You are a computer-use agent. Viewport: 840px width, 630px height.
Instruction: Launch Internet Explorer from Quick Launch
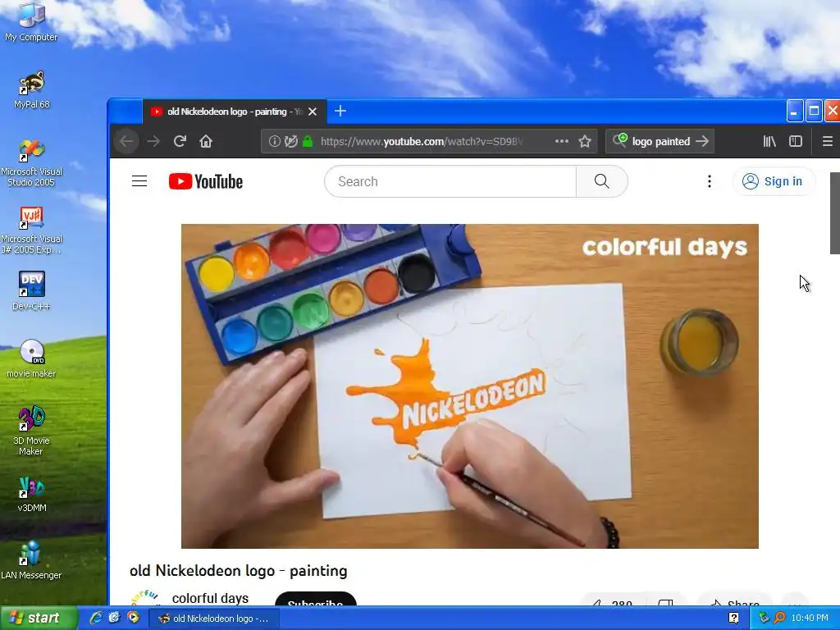coord(96,619)
